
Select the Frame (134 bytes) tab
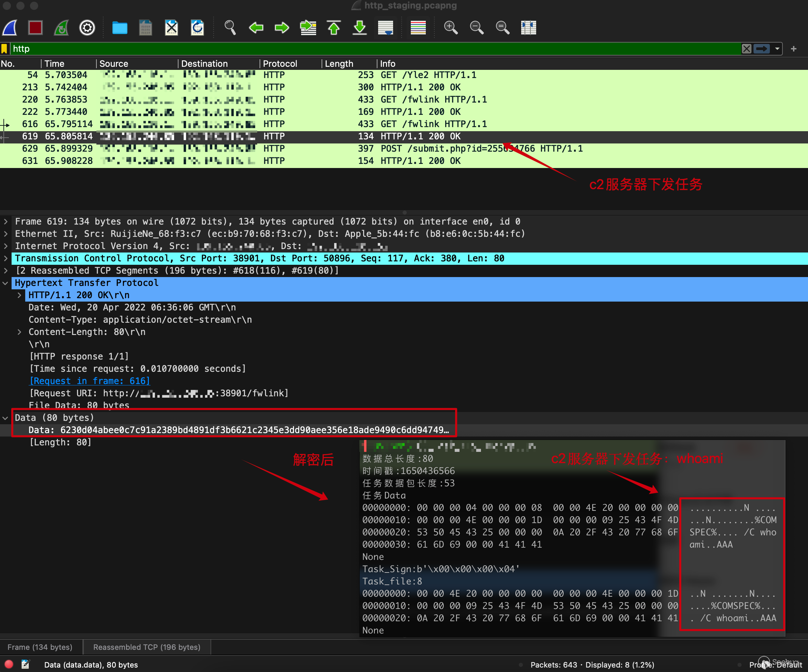(x=40, y=647)
